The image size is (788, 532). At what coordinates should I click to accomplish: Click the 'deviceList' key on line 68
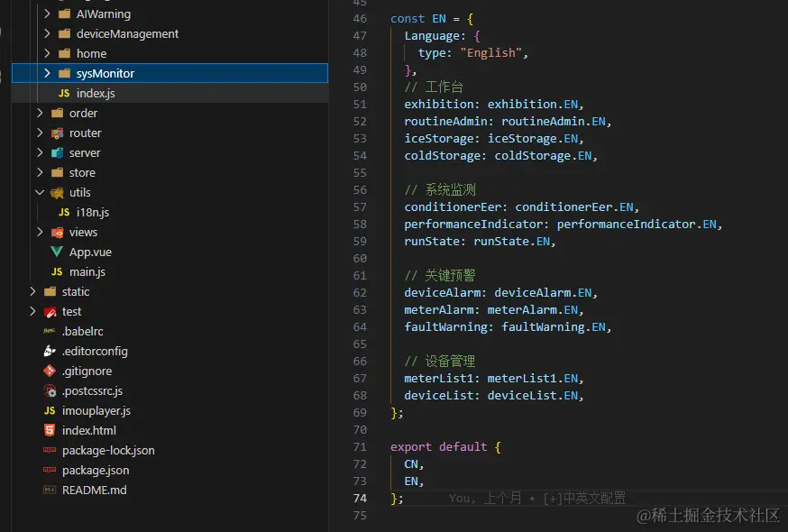click(x=439, y=396)
